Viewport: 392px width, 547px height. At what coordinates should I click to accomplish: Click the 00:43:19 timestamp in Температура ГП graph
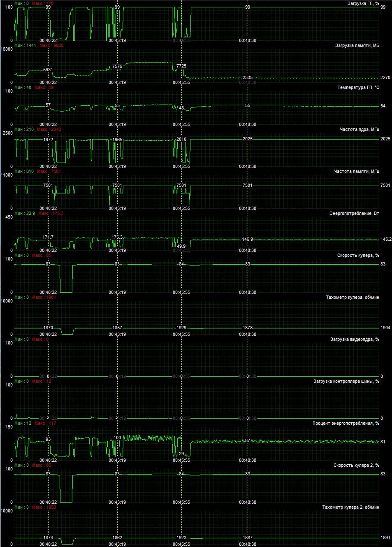[x=117, y=124]
